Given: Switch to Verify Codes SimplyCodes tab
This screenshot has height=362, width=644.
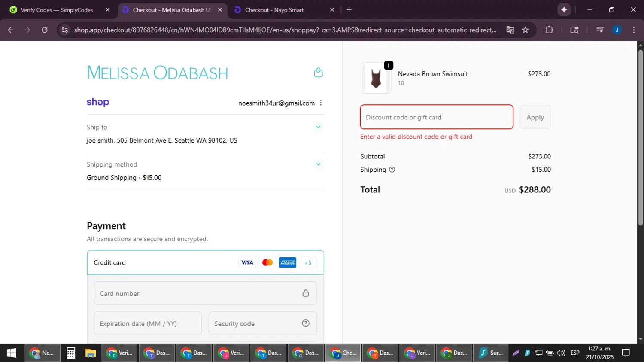Looking at the screenshot, I should (x=57, y=10).
